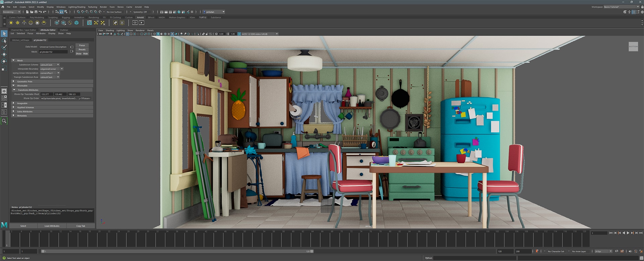Click the Load Attributes button
The image size is (644, 261).
click(52, 226)
